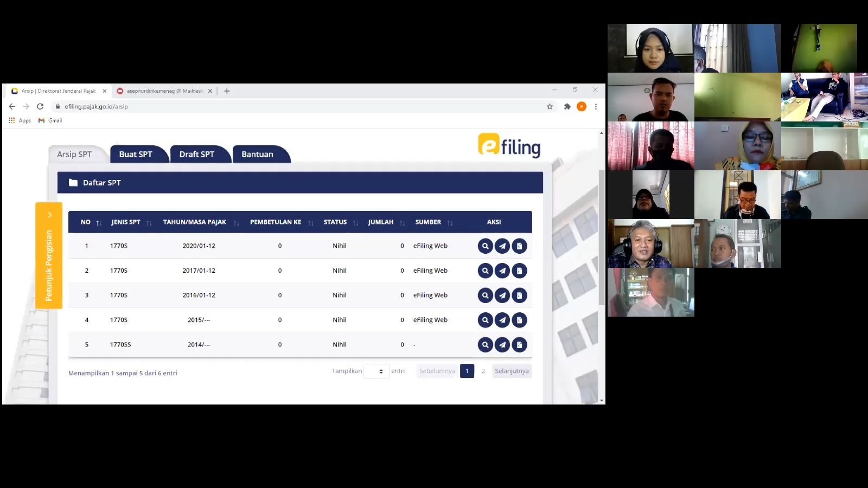The height and width of the screenshot is (488, 868).
Task: Click the search icon for the 2020/01-12 SPT row
Action: (x=485, y=246)
